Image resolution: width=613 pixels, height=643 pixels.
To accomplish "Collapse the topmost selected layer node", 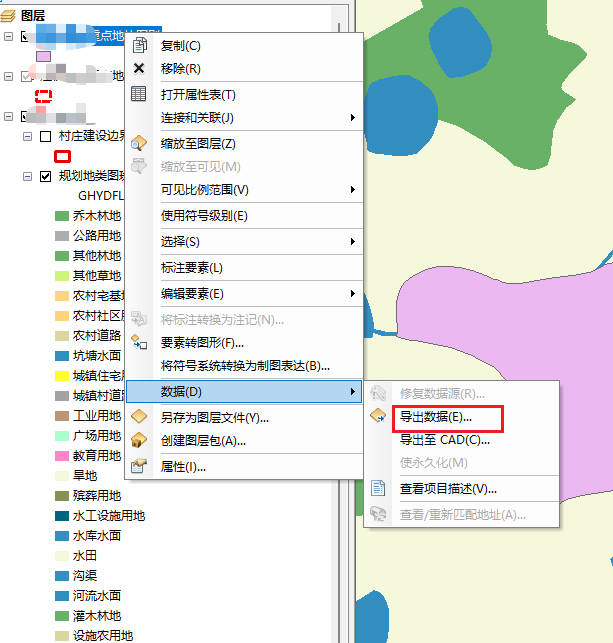I will [8, 36].
